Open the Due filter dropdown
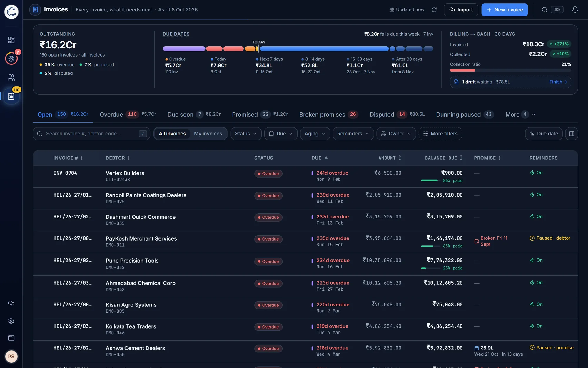 (x=281, y=134)
